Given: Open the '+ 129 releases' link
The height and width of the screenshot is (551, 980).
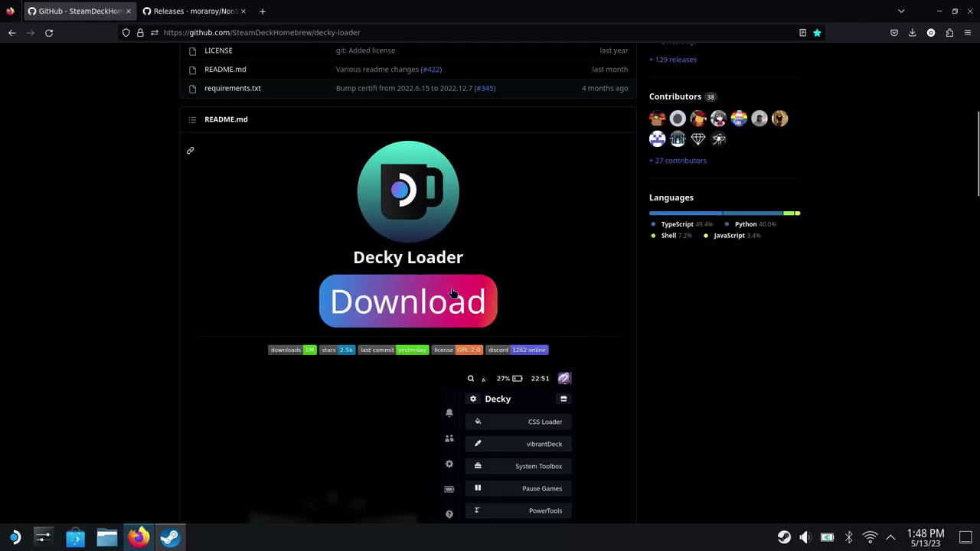Looking at the screenshot, I should click(x=673, y=60).
